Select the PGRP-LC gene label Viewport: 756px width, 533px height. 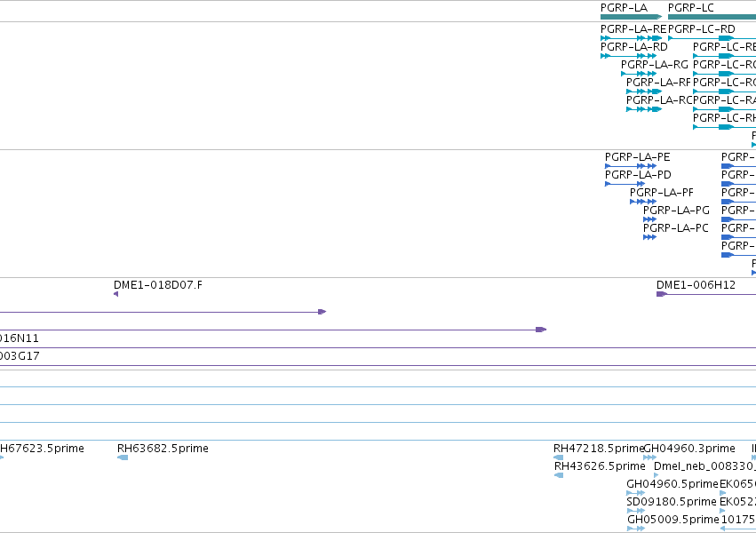coord(691,8)
